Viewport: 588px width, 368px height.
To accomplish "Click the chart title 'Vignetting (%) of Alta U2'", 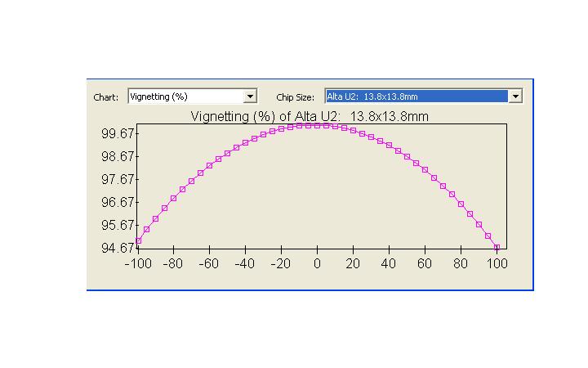I will click(x=265, y=117).
